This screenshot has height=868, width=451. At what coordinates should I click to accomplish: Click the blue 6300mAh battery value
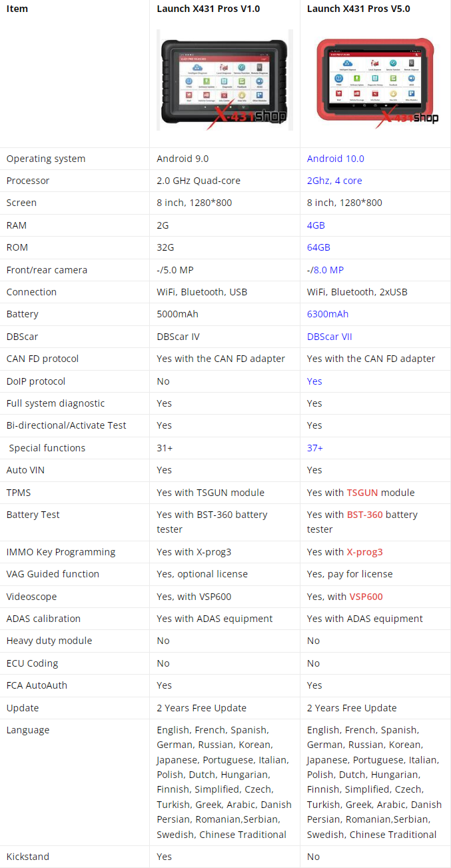[328, 314]
